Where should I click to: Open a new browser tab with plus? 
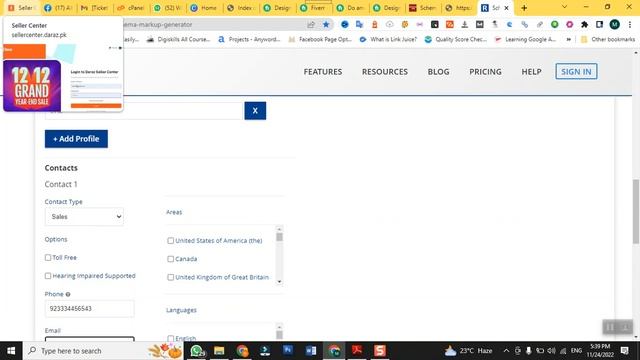(x=524, y=8)
